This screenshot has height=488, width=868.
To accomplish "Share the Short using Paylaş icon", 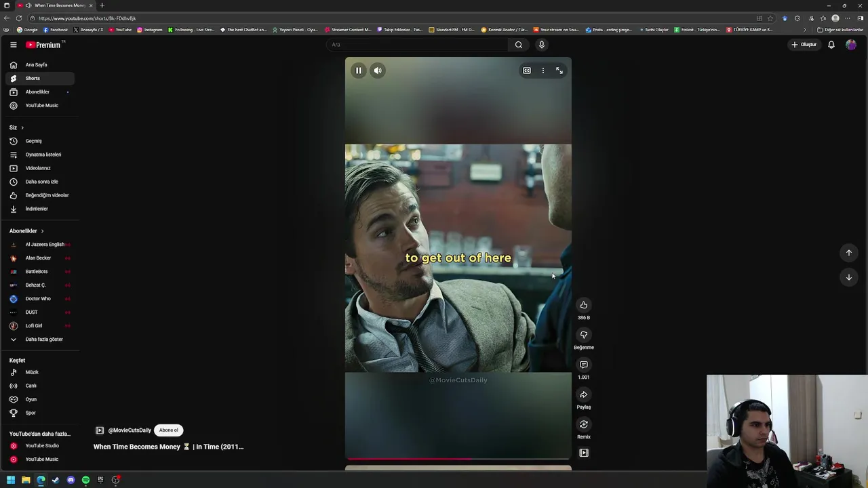I will (x=584, y=394).
